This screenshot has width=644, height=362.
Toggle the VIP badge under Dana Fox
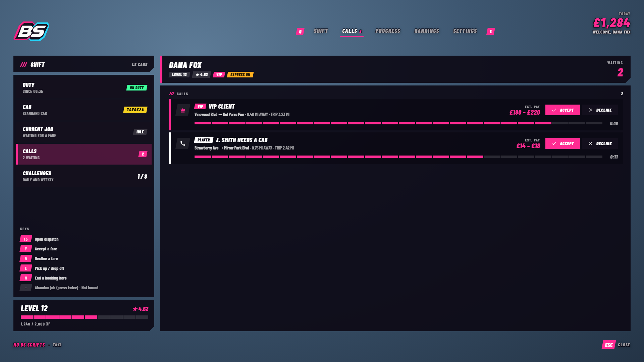click(x=219, y=75)
